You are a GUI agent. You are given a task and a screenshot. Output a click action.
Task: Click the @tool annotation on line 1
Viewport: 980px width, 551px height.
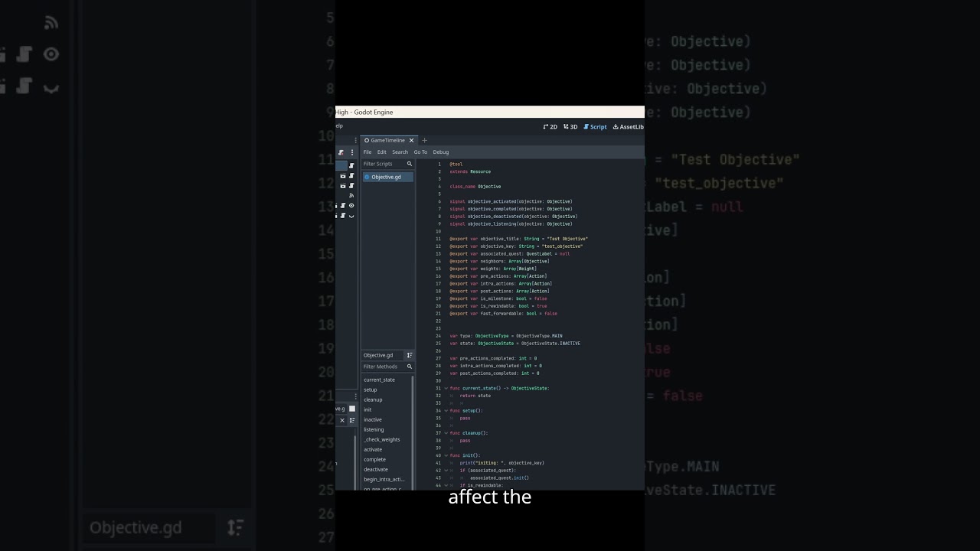(x=456, y=165)
